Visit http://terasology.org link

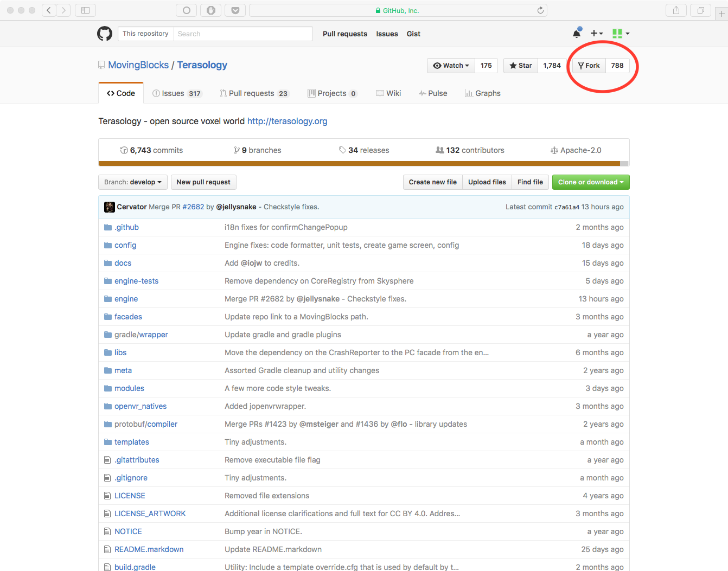pyautogui.click(x=287, y=121)
